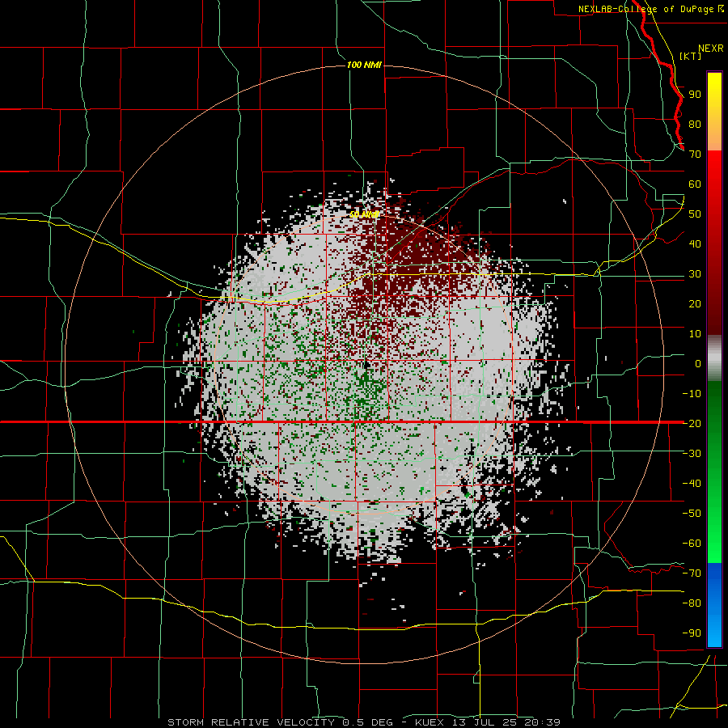
Task: Click the 90 value on the velocity scale
Action: [695, 95]
